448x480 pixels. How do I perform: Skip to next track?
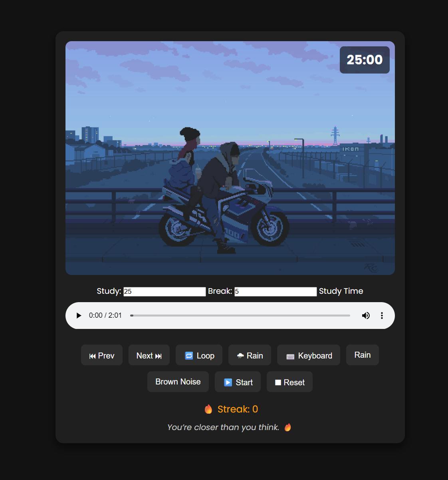(x=149, y=355)
